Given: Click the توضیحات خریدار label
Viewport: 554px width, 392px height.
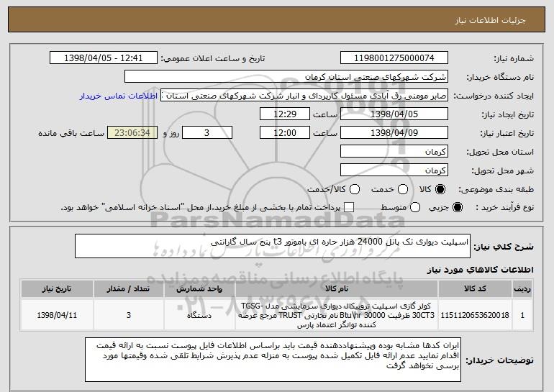Looking at the screenshot, I should 499,360.
